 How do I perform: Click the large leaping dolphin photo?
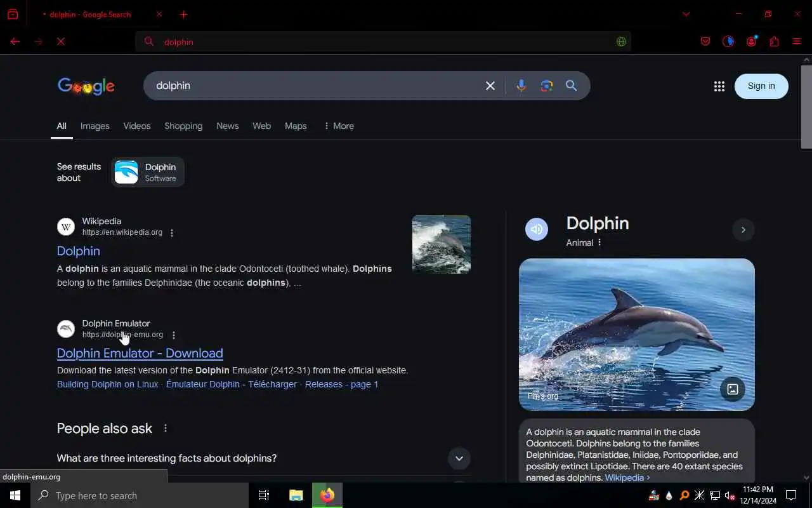637,334
